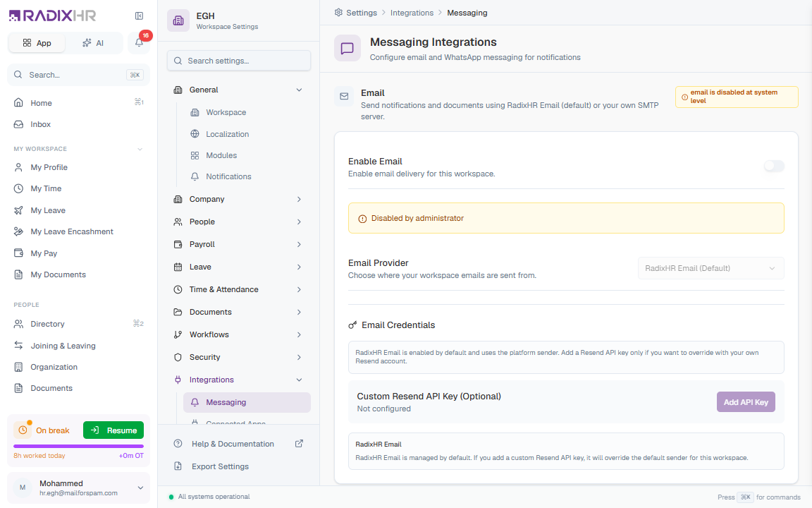Click the Payroll wallet icon in settings

pyautogui.click(x=178, y=244)
